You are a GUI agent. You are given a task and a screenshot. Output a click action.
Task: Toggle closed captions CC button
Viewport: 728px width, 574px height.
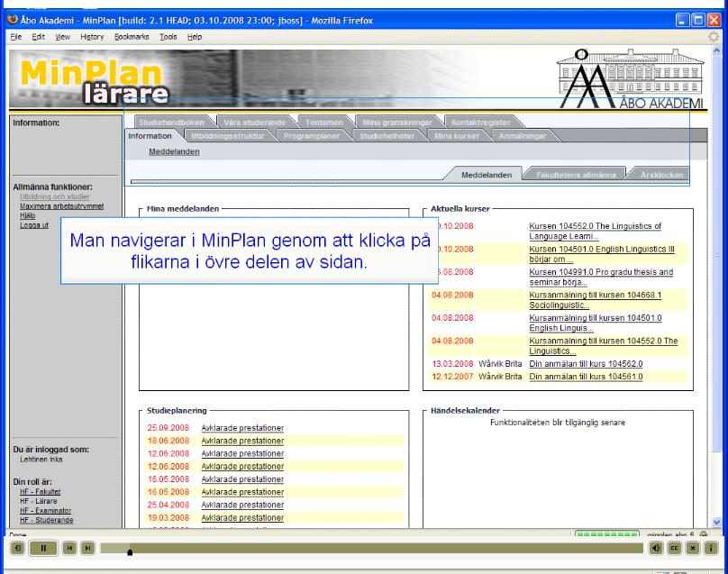pyautogui.click(x=674, y=549)
